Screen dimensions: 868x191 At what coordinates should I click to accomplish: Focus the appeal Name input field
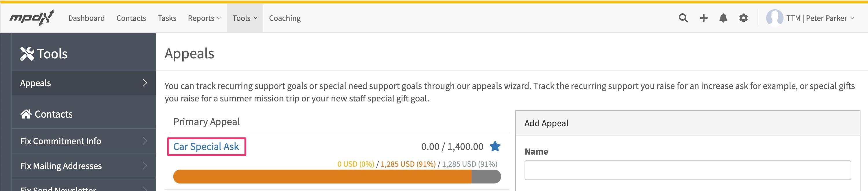pos(687,170)
